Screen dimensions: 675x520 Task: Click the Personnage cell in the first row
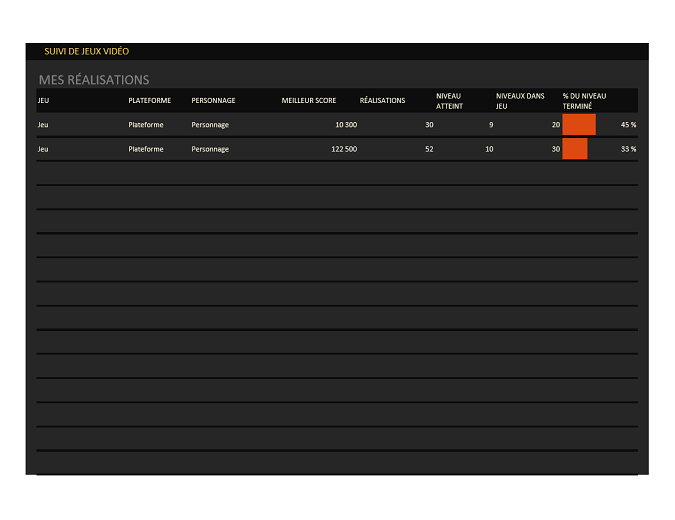click(210, 125)
